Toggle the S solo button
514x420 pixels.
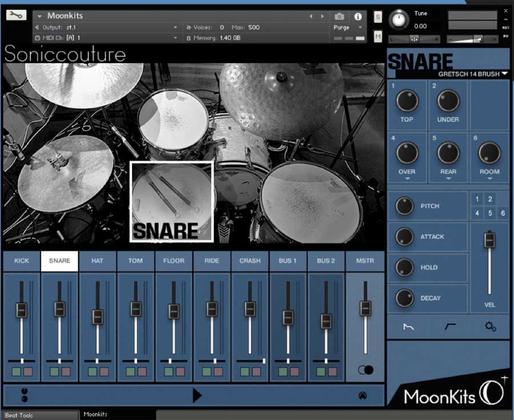click(378, 17)
